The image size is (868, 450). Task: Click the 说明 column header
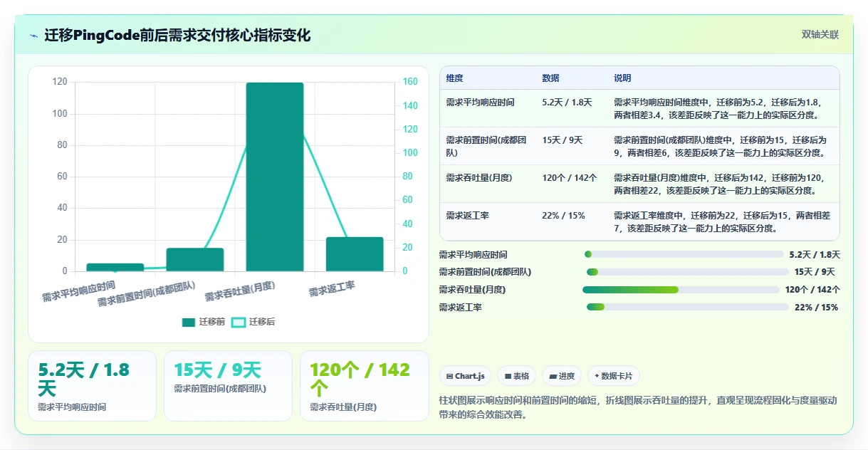coord(622,78)
